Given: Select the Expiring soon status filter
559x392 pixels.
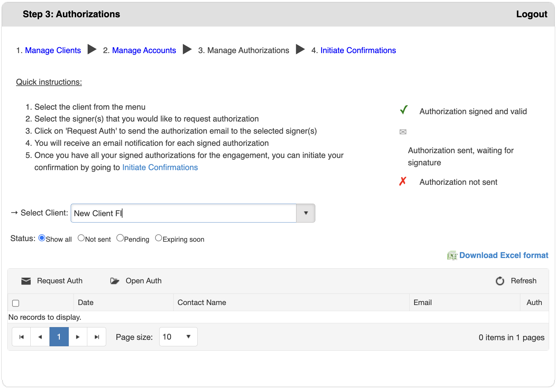Looking at the screenshot, I should [159, 238].
